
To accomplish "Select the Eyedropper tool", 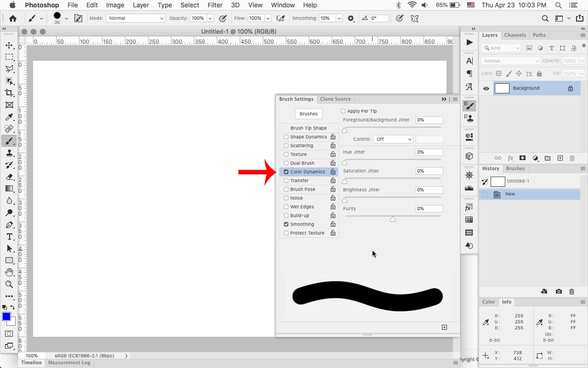I will (x=9, y=117).
